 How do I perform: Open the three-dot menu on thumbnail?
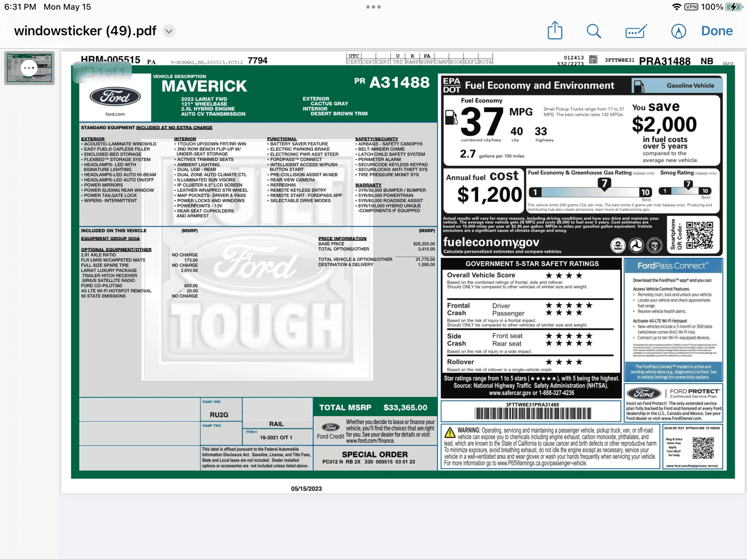click(x=29, y=68)
